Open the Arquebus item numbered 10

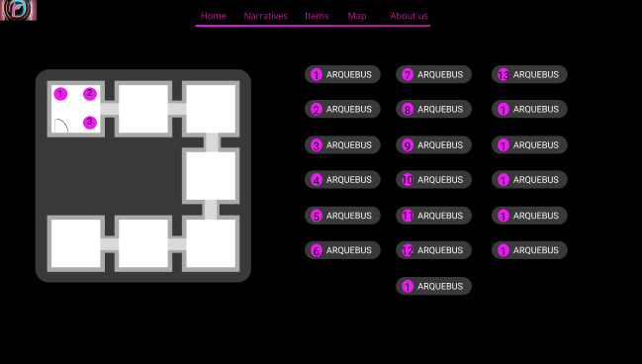[433, 180]
